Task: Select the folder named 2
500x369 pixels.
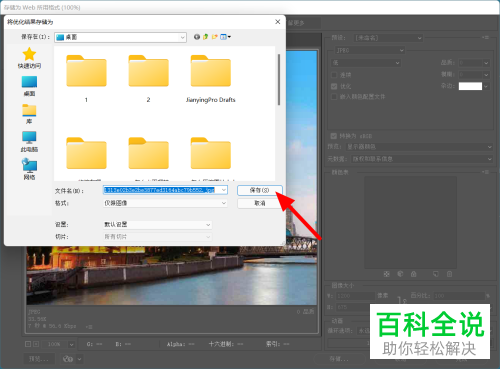Action: click(149, 71)
